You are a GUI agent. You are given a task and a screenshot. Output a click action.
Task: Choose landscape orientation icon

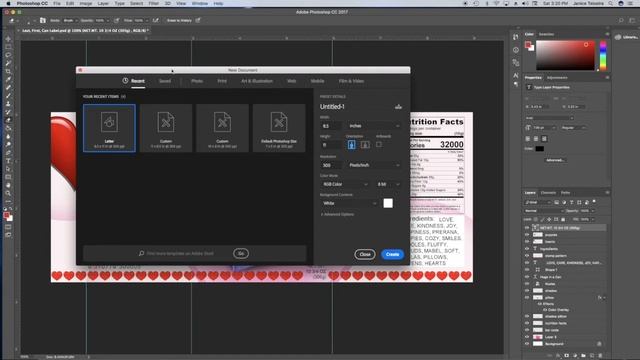(365, 144)
